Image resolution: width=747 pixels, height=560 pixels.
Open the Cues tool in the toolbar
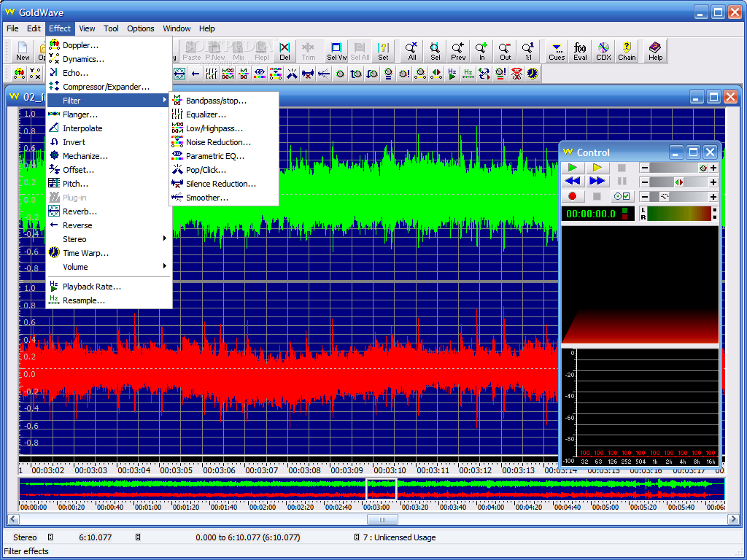coord(557,51)
